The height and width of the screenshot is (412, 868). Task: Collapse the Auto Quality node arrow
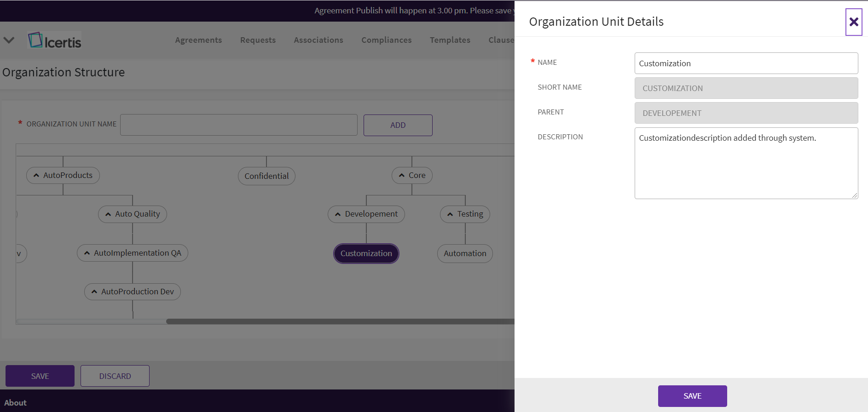(108, 214)
